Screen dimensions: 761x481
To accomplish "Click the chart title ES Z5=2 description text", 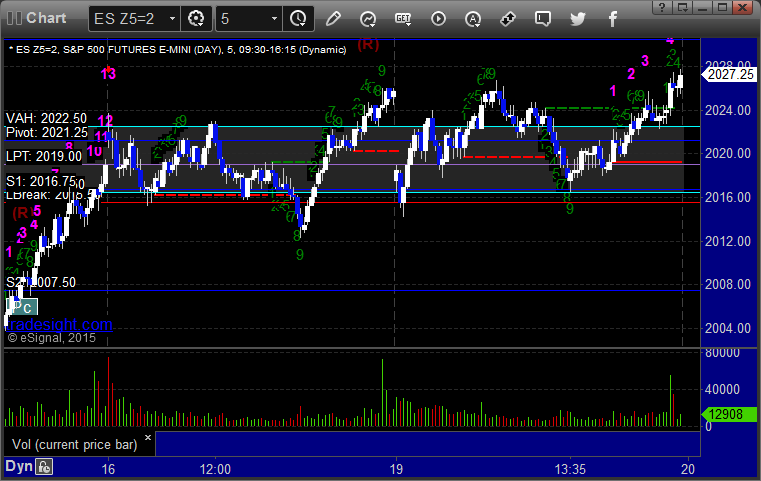I will click(178, 50).
